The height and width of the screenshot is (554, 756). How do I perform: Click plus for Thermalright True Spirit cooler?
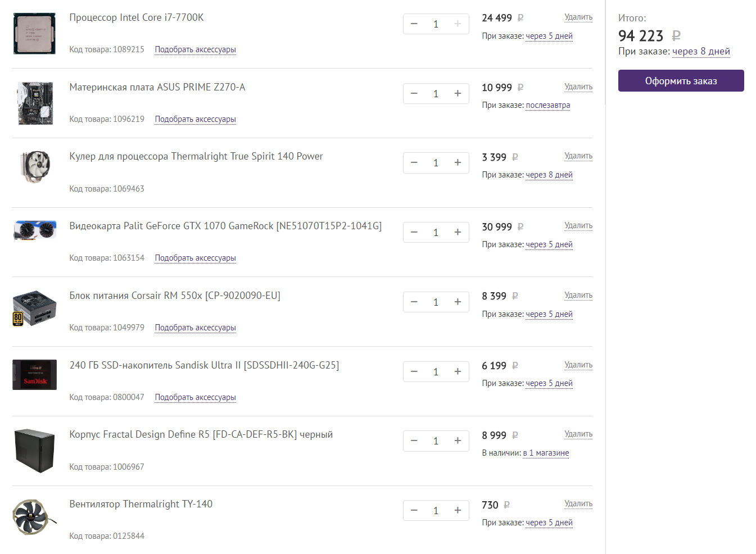[x=458, y=163]
